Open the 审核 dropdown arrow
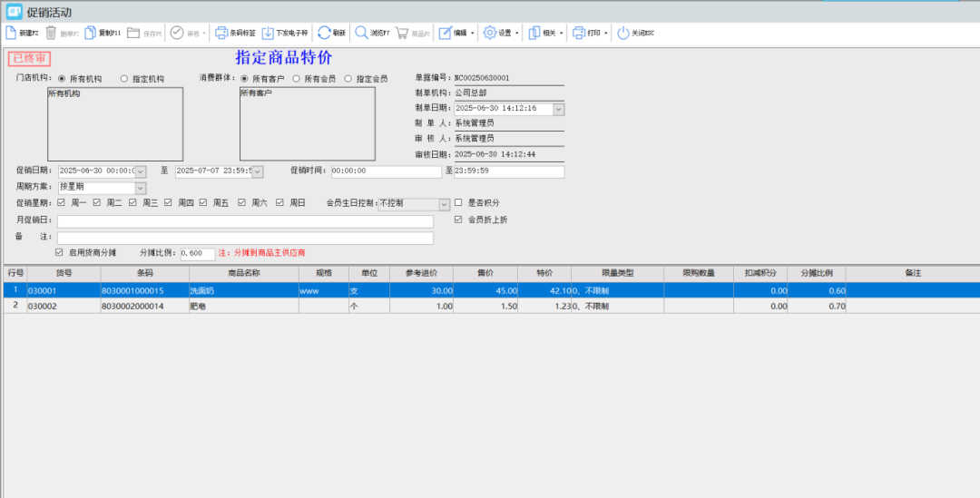Viewport: 980px width, 498px height. tap(204, 34)
